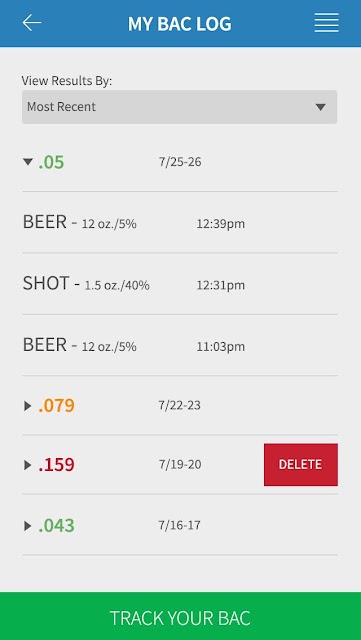The width and height of the screenshot is (361, 640).
Task: Select the 12:39pm beer entry
Action: click(x=180, y=223)
